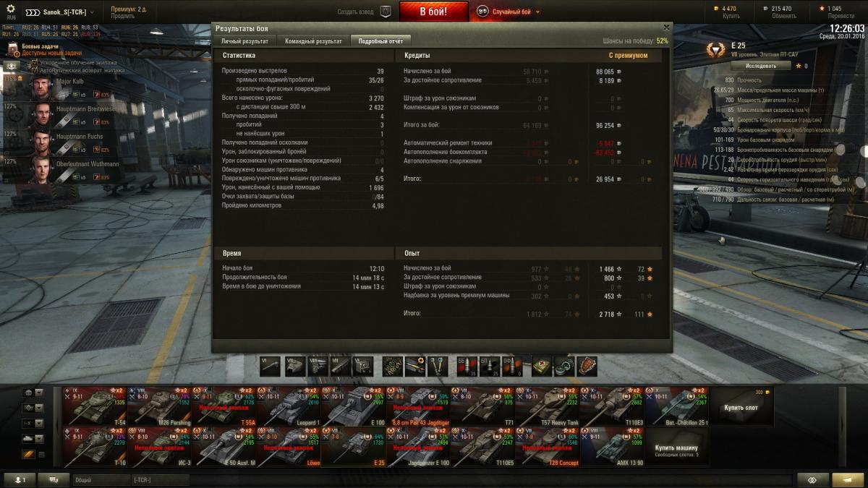Select the T28 Concept tank

coord(547,447)
